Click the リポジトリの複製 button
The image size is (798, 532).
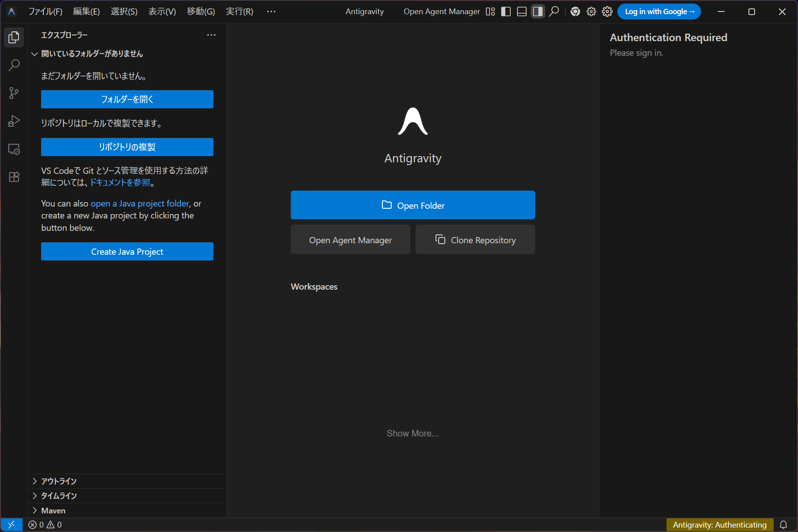click(127, 147)
